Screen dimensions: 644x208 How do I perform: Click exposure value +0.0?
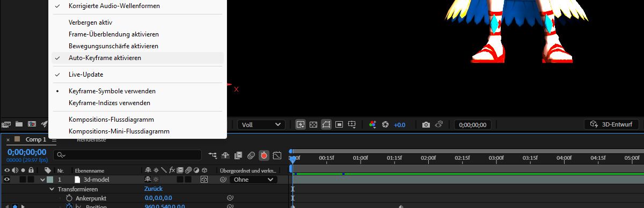coord(400,124)
